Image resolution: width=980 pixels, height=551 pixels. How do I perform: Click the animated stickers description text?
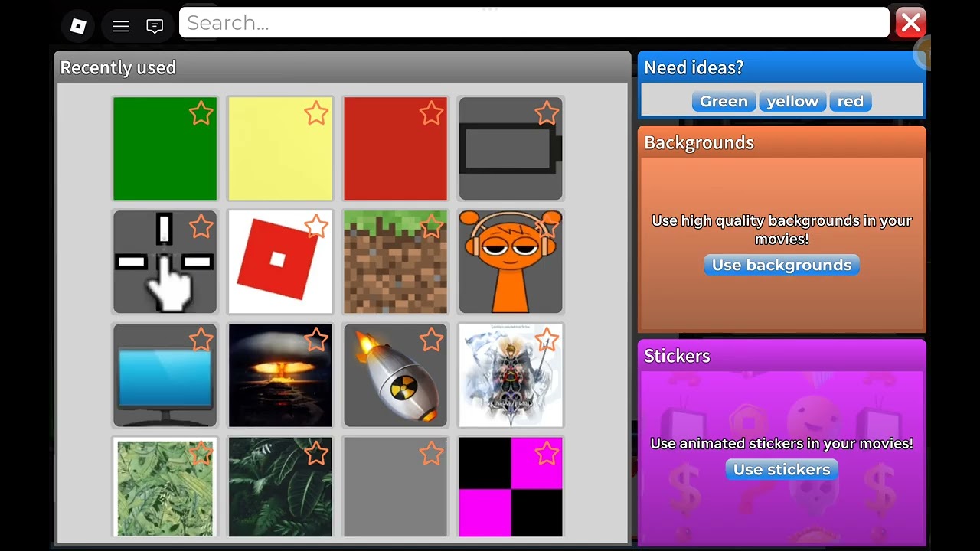[x=782, y=443]
